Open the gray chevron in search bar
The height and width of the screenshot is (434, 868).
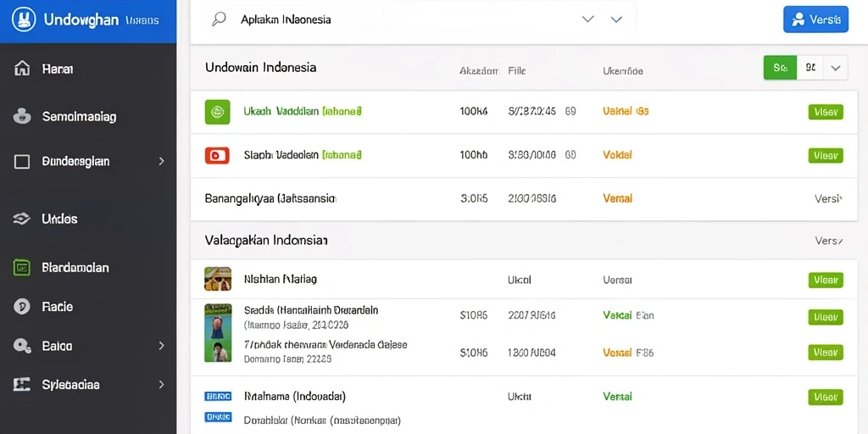tap(588, 19)
